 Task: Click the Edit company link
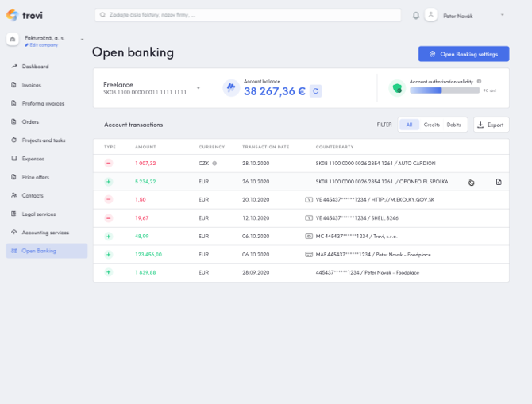point(41,45)
